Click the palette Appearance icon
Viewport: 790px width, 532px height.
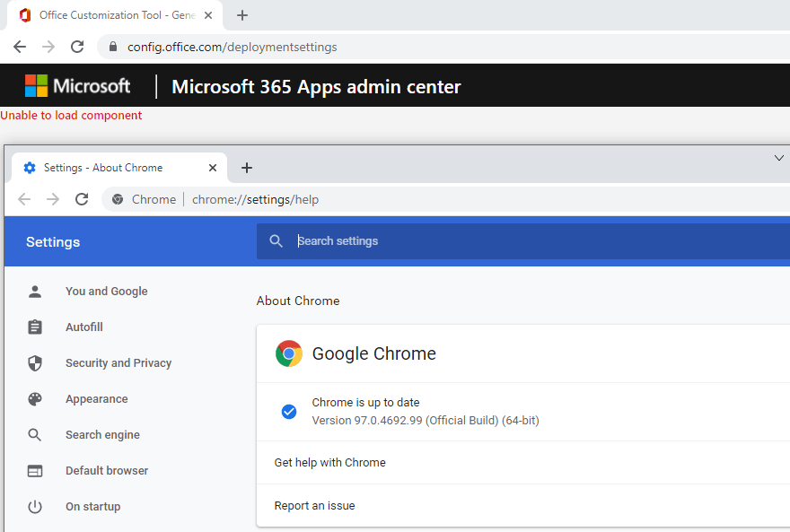(35, 399)
